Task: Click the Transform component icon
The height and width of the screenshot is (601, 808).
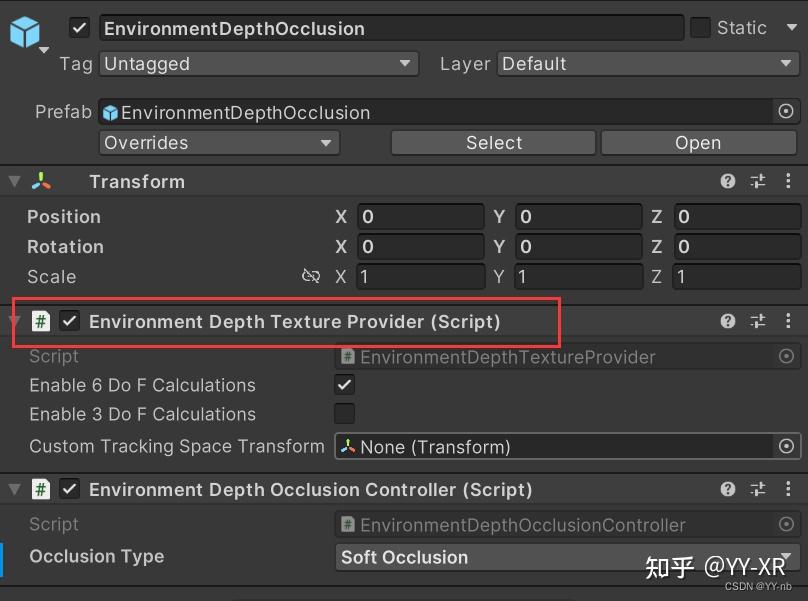Action: (41, 181)
